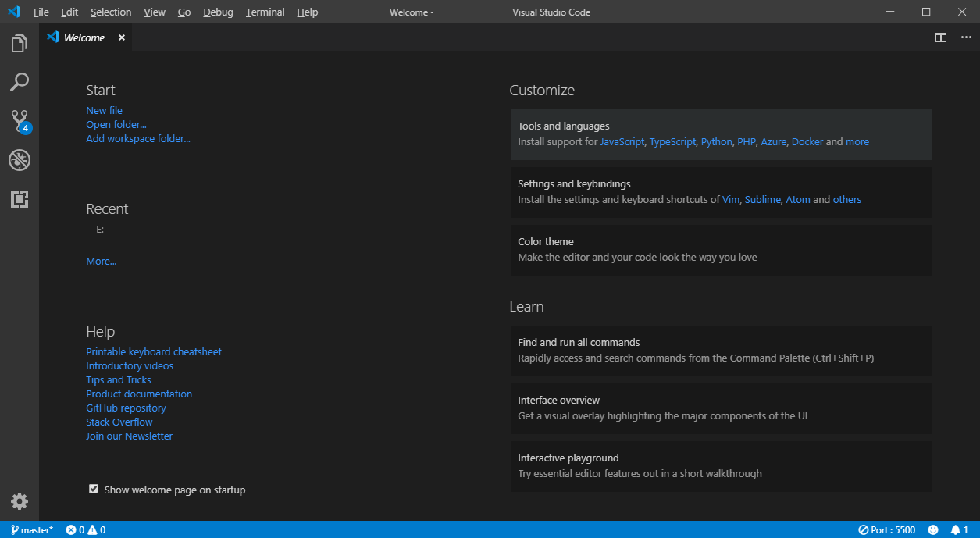Click the PHP language support link
The width and height of the screenshot is (980, 538).
pyautogui.click(x=747, y=142)
